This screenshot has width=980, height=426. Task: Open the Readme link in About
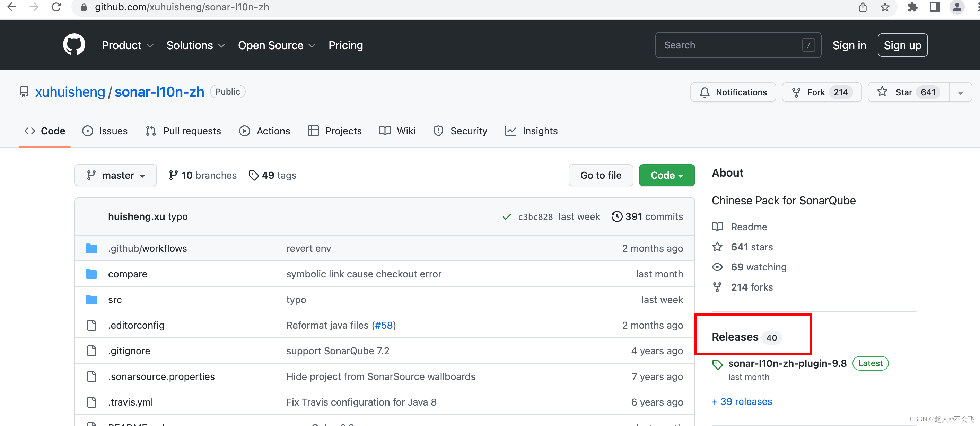740,227
